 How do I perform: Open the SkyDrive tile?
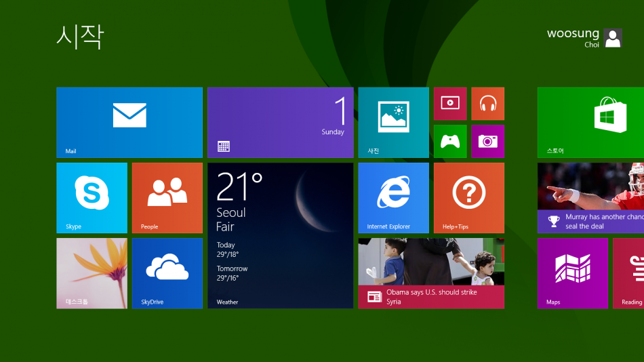[167, 273]
